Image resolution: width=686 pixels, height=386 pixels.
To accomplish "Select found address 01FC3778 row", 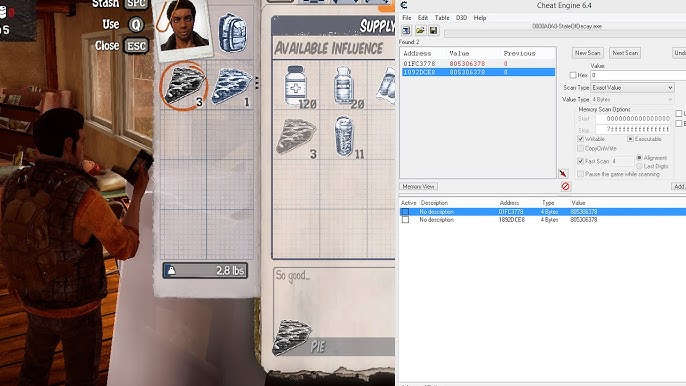I will [x=478, y=64].
